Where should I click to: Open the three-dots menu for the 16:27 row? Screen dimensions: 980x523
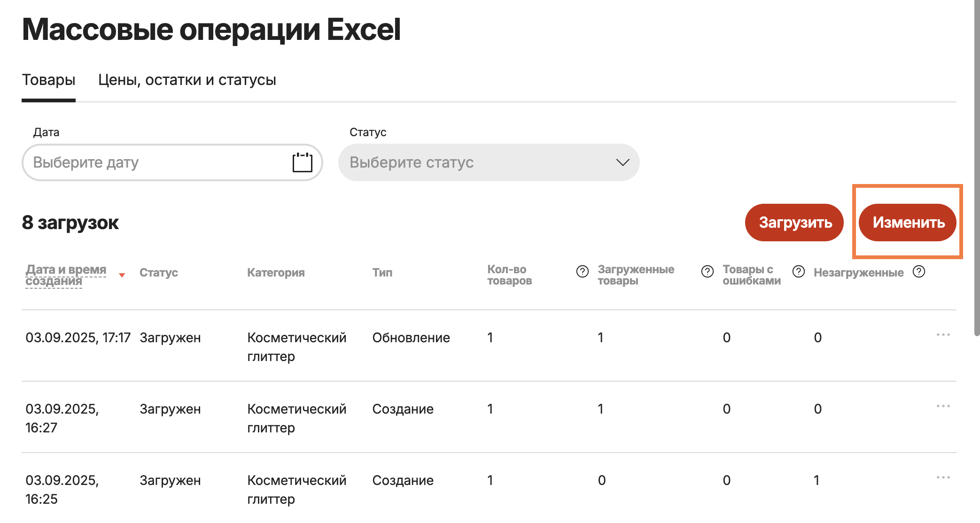(943, 406)
